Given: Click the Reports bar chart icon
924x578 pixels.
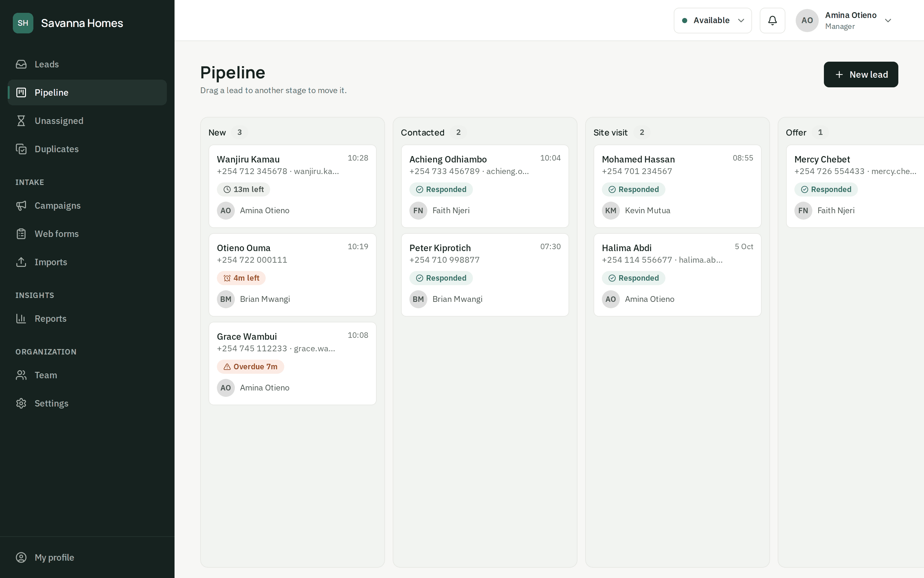Looking at the screenshot, I should coord(21,319).
